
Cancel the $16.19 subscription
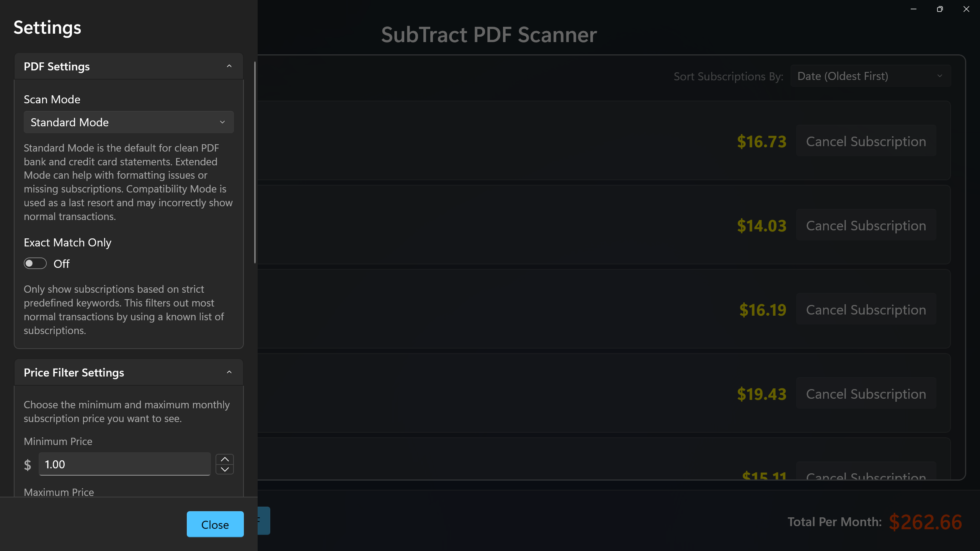(x=866, y=310)
